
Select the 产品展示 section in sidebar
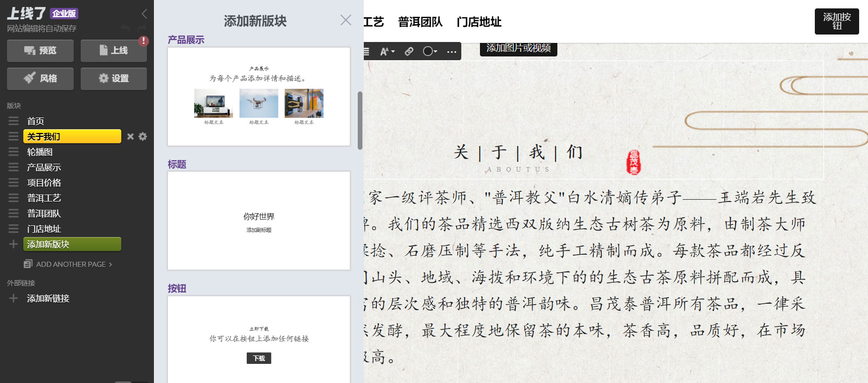tap(44, 167)
